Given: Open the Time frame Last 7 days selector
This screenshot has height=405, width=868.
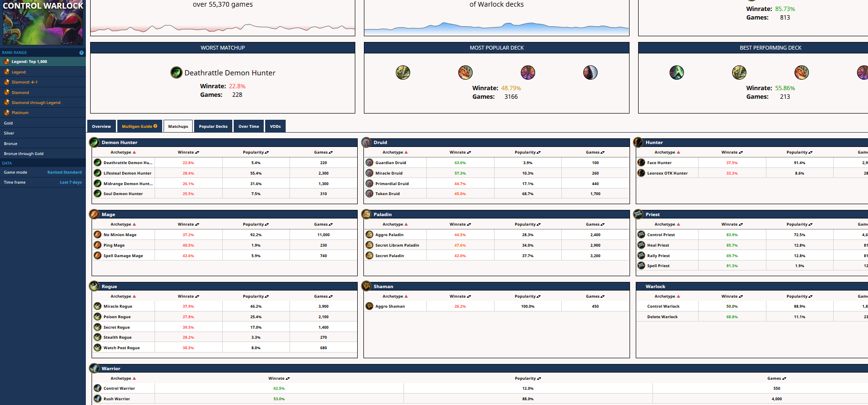Looking at the screenshot, I should pos(43,182).
